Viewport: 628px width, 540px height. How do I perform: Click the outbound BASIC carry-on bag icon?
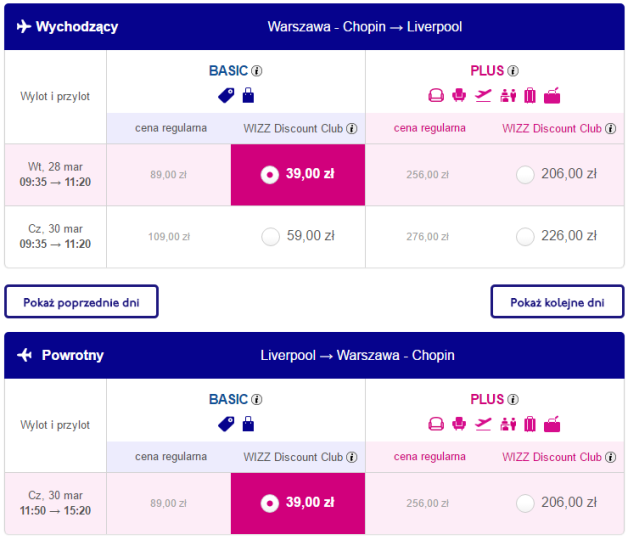[248, 95]
